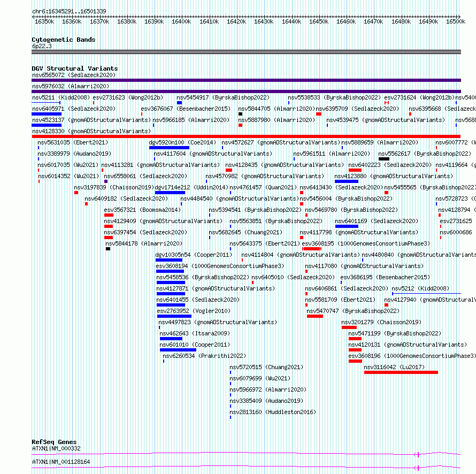Open nsv3197839 (Chaisson2019) label
476x474 pixels.
click(x=114, y=187)
